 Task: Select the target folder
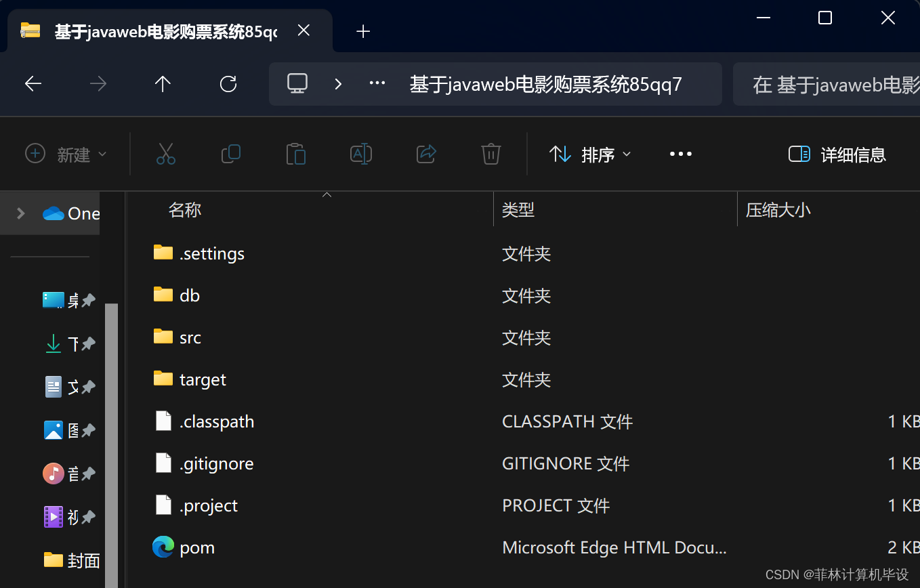203,380
